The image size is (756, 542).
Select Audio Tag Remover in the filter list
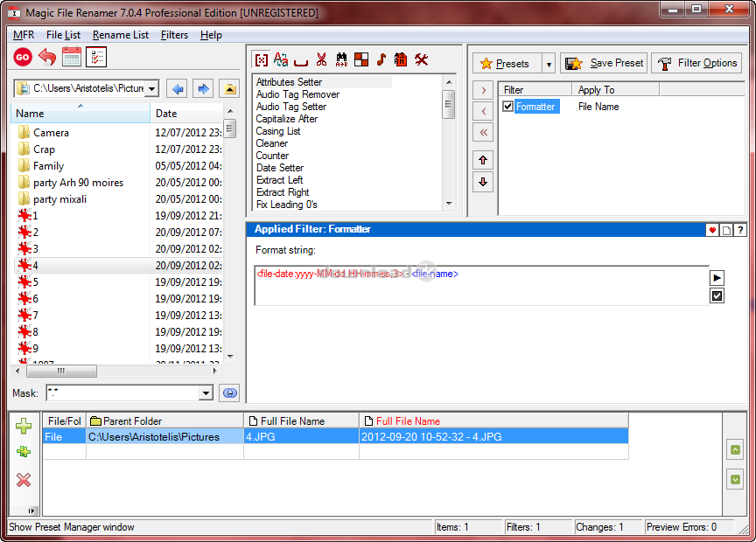(x=297, y=94)
